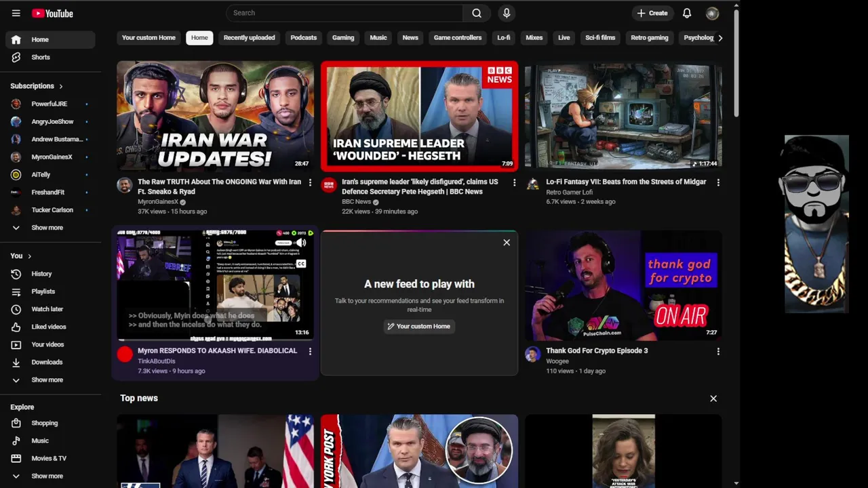
Task: Click the Woogee channel avatar
Action: coord(532,354)
